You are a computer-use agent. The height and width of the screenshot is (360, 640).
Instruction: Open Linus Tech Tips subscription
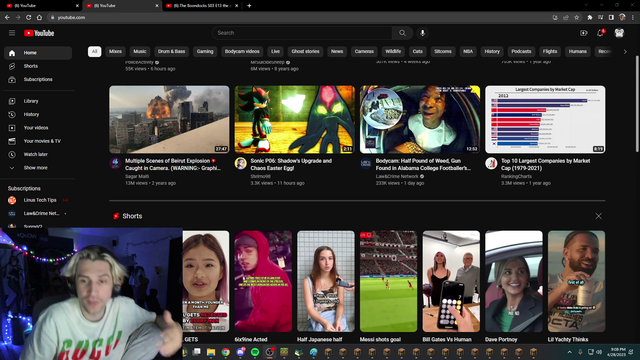point(38,200)
